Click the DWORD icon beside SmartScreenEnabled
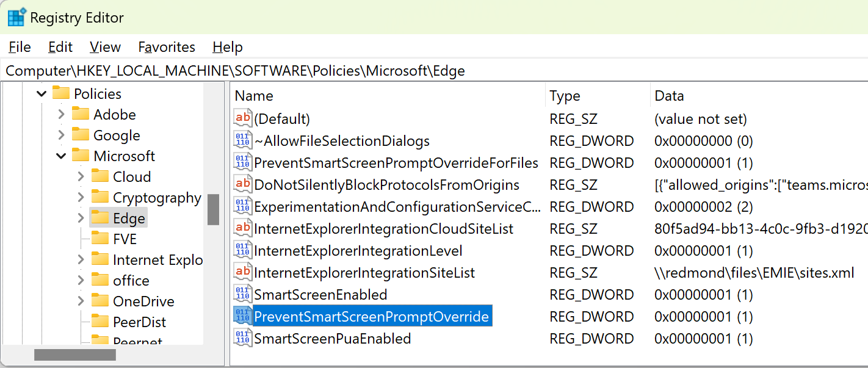Image resolution: width=868 pixels, height=368 pixels. click(243, 295)
